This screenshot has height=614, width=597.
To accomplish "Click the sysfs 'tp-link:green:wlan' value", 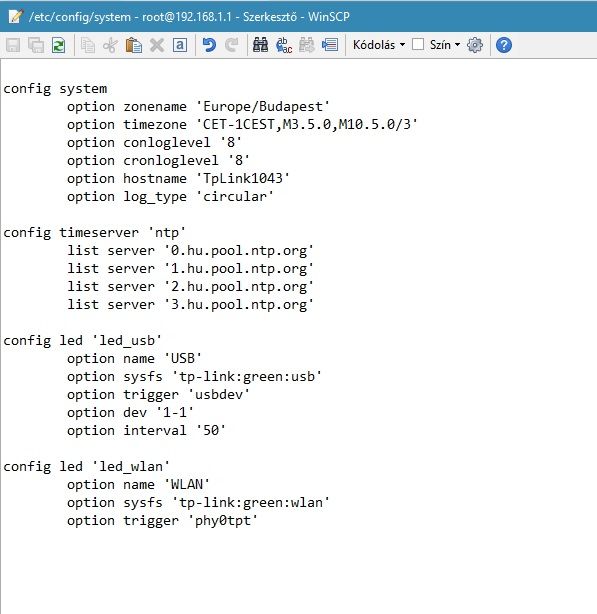I will 251,503.
